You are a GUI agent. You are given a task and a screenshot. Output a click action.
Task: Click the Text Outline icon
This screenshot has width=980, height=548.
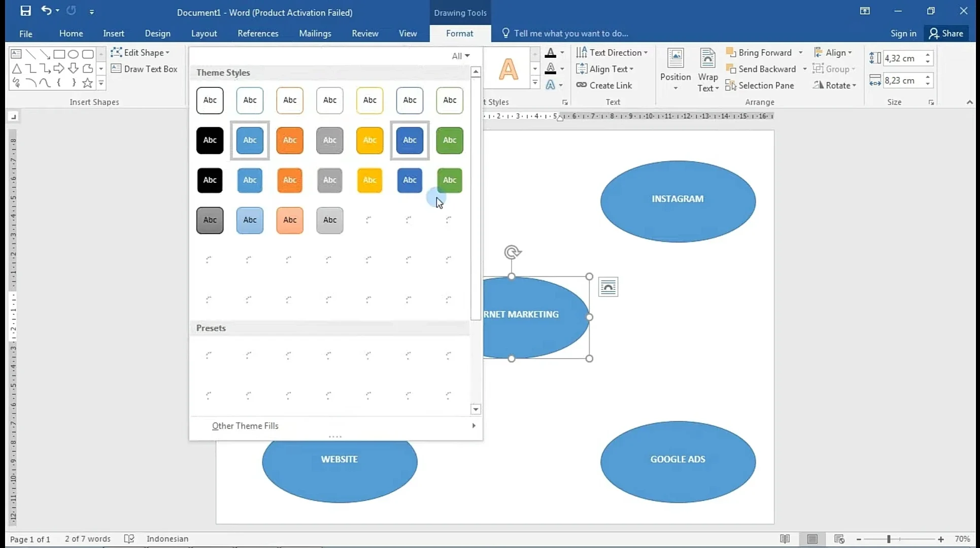point(550,69)
